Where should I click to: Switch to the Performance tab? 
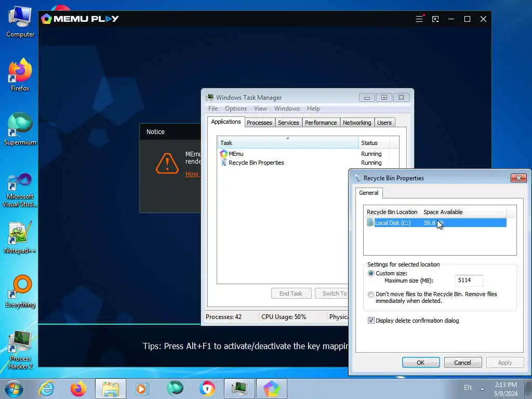point(321,123)
